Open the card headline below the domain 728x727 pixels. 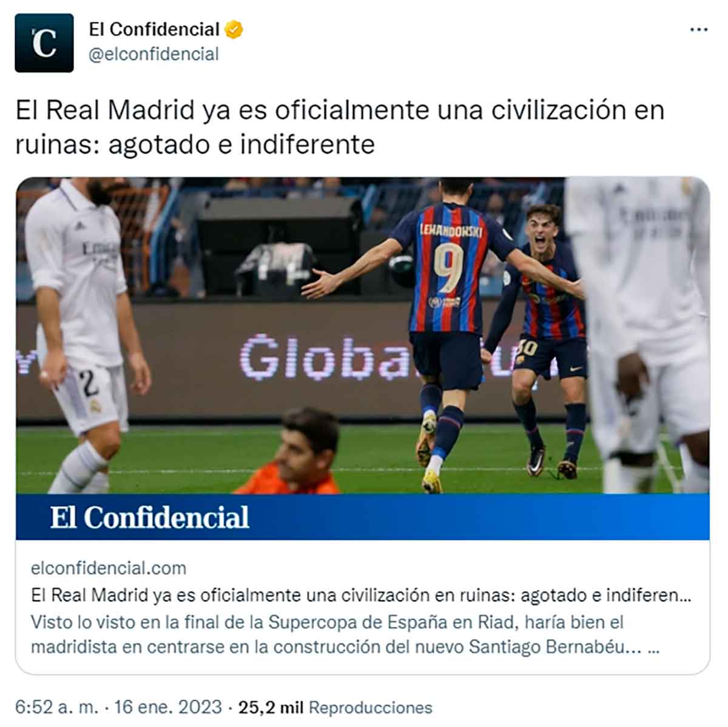pos(361,595)
